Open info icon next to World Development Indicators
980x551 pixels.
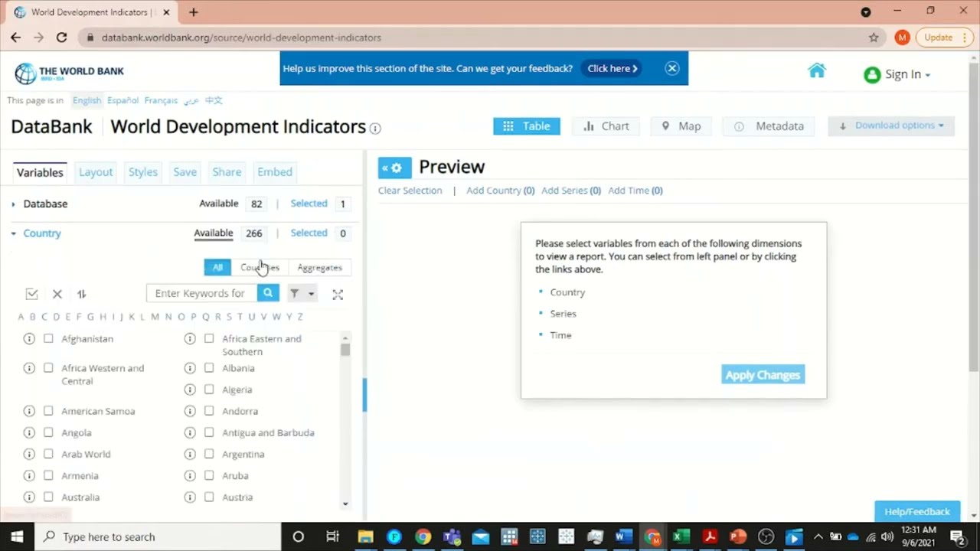(x=375, y=129)
